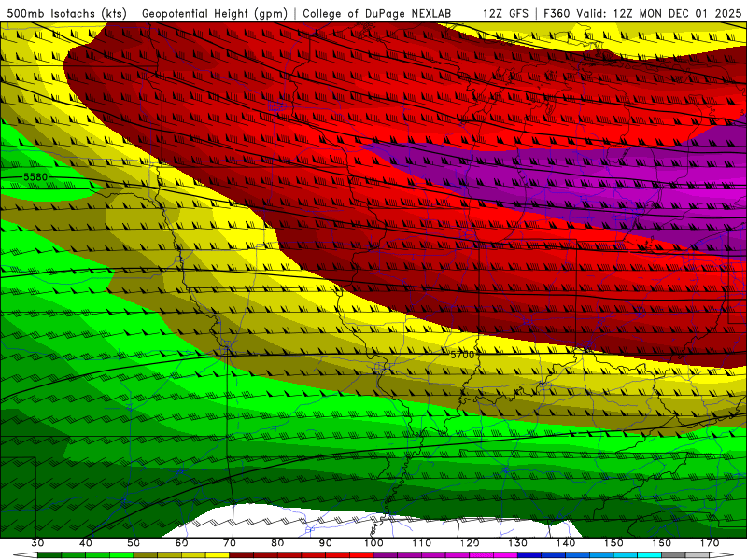Click the dark blue legend swatch starting at 130
The height and width of the screenshot is (560, 747).
coord(529,554)
